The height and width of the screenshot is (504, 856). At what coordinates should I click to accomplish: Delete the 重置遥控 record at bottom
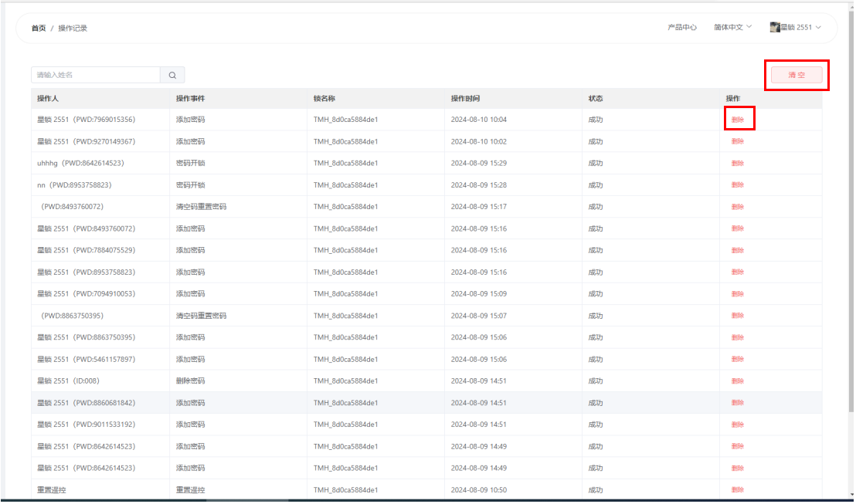coord(738,490)
